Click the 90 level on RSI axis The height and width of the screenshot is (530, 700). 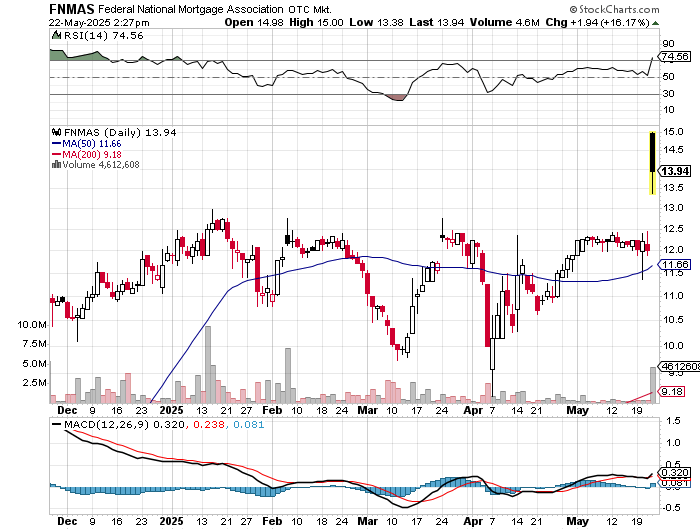tap(668, 44)
